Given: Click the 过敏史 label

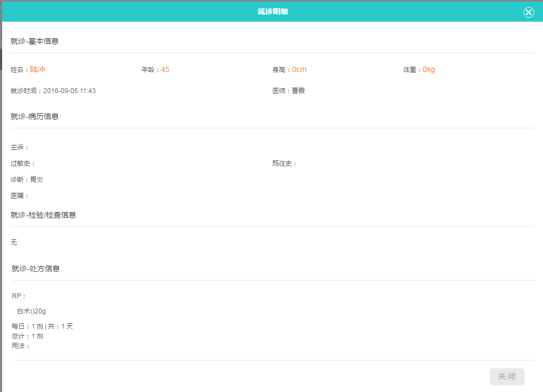Looking at the screenshot, I should (x=22, y=164).
